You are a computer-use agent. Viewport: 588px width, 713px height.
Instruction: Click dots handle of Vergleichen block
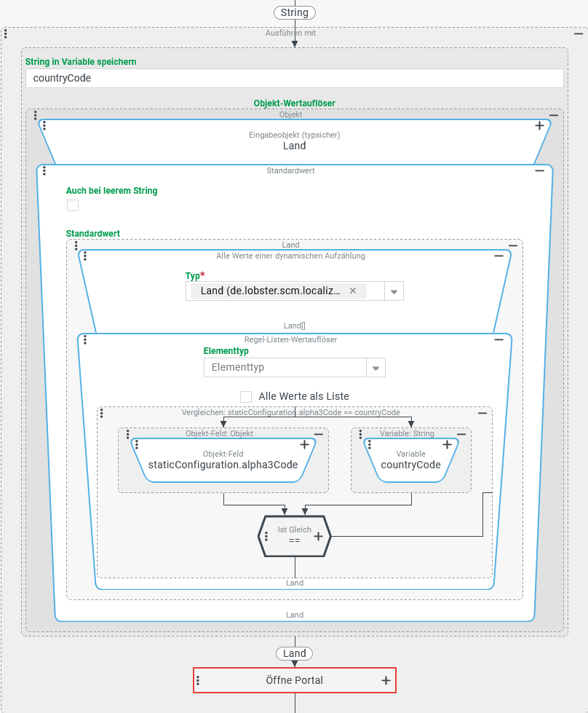(101, 413)
